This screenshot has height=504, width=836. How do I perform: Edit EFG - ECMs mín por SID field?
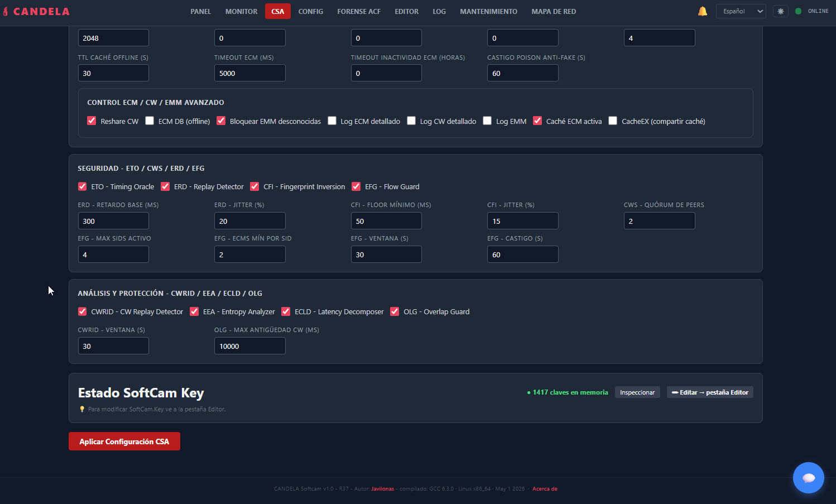[x=250, y=255]
